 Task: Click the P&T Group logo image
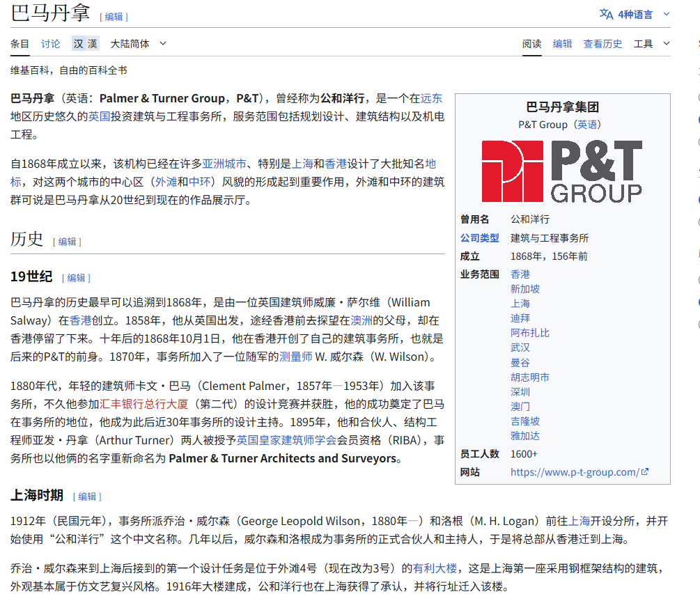pyautogui.click(x=562, y=171)
